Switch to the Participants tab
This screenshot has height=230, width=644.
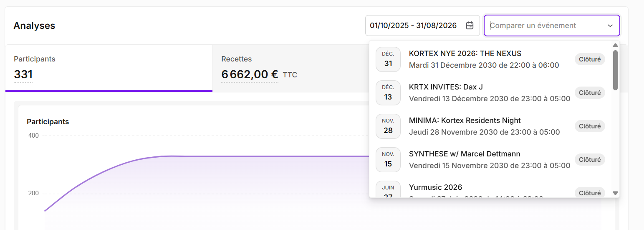(109, 68)
